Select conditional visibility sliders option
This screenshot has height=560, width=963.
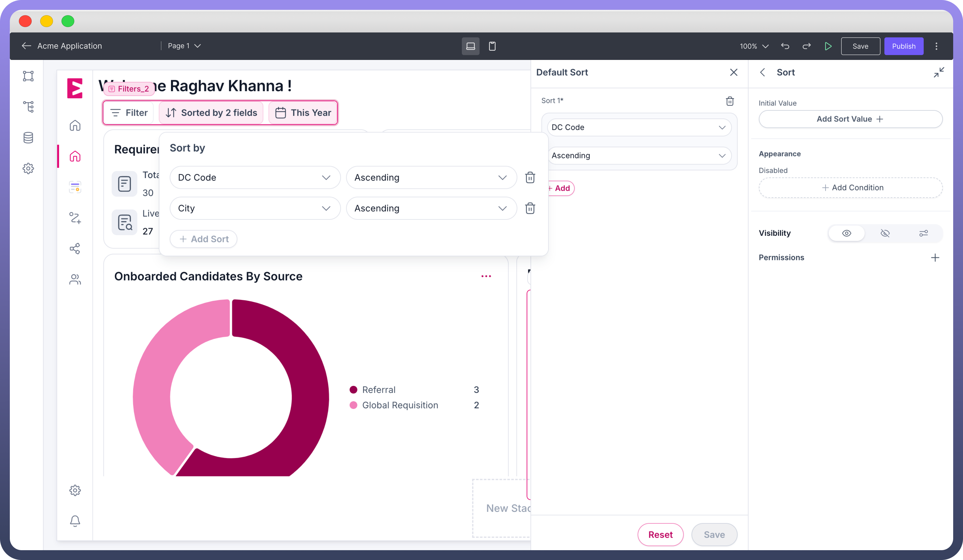point(923,233)
